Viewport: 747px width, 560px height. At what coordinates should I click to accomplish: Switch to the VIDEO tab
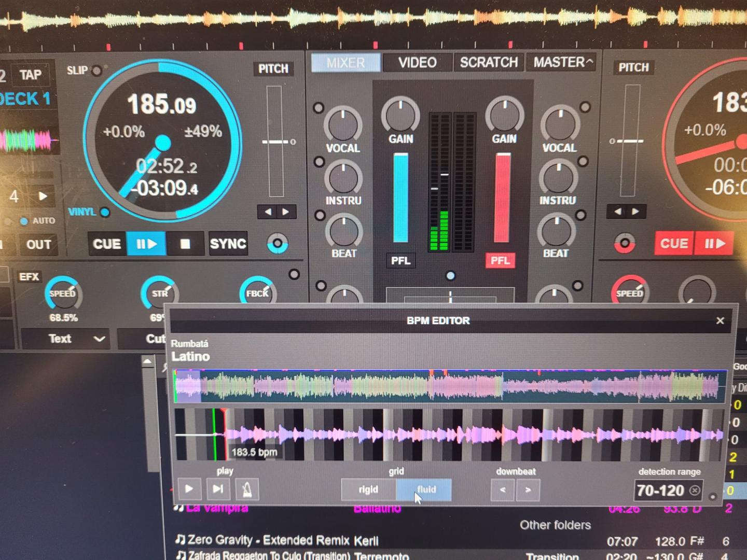[x=417, y=63]
